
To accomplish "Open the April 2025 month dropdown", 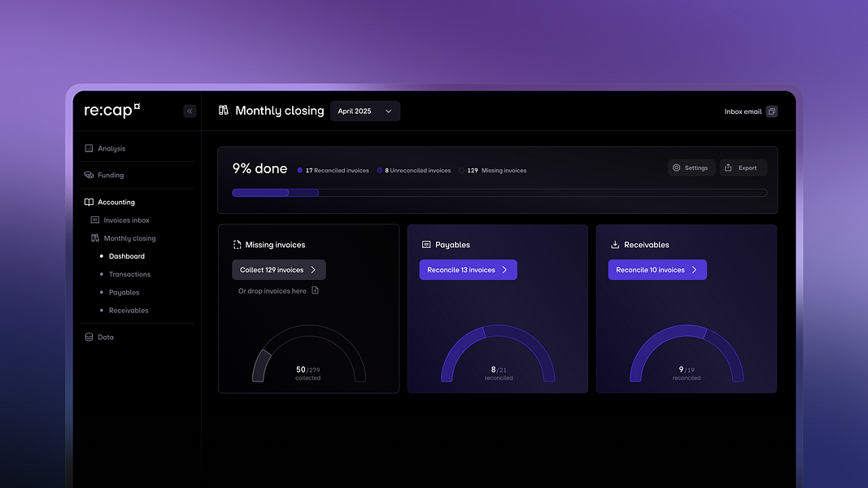I will point(364,111).
